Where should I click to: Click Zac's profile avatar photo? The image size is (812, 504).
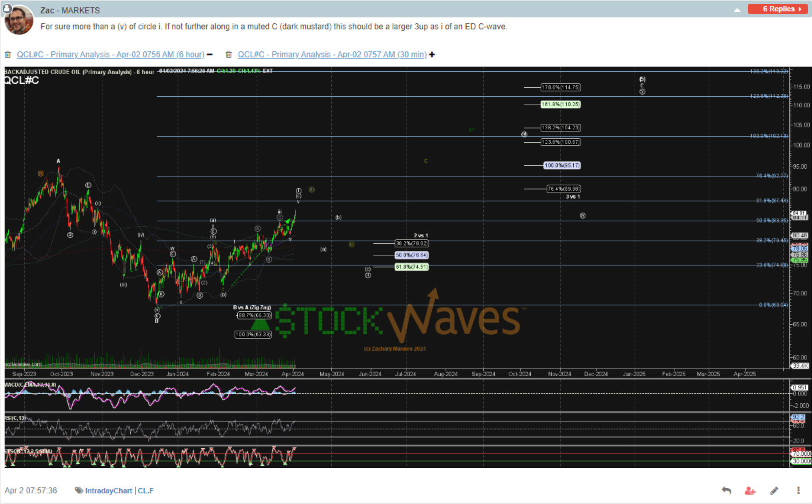point(19,20)
